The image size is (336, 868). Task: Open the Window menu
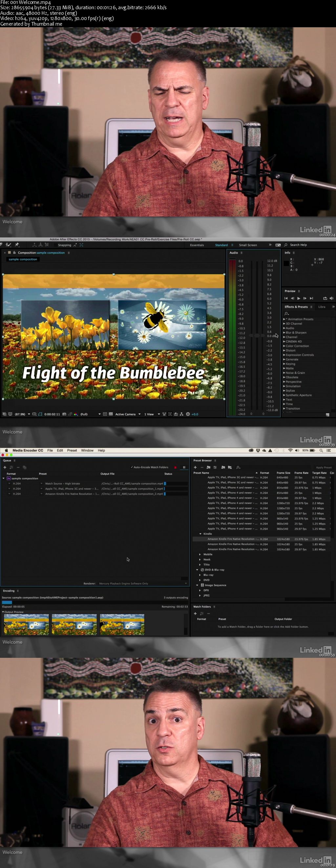87,450
